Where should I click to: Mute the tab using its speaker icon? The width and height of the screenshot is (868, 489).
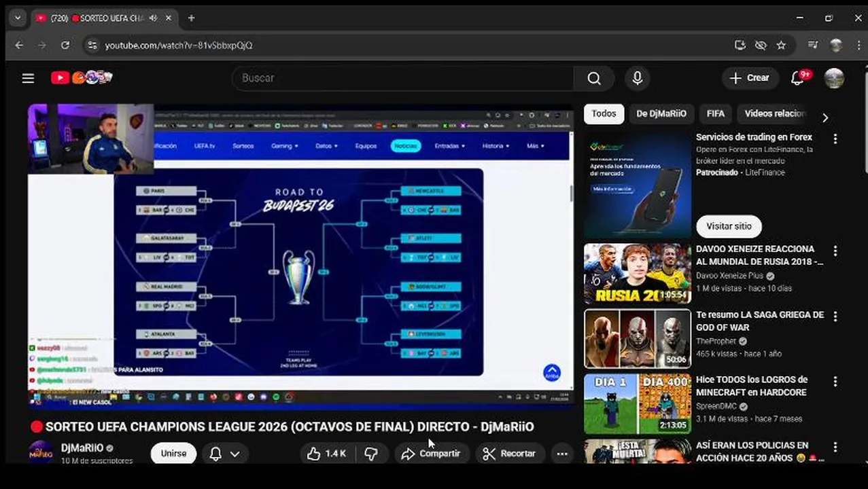(154, 18)
